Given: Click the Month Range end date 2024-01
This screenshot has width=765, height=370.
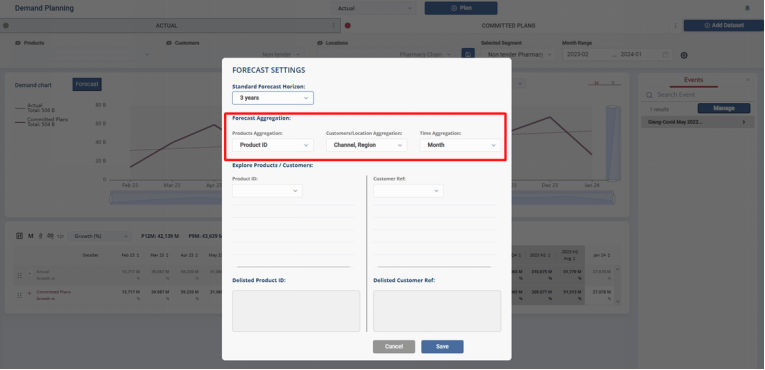Looking at the screenshot, I should click(x=630, y=55).
